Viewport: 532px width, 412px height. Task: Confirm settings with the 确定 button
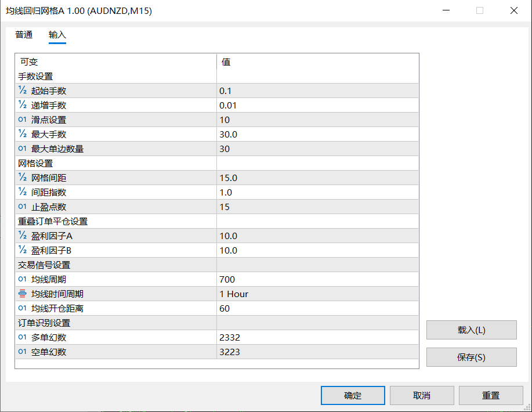coord(352,395)
